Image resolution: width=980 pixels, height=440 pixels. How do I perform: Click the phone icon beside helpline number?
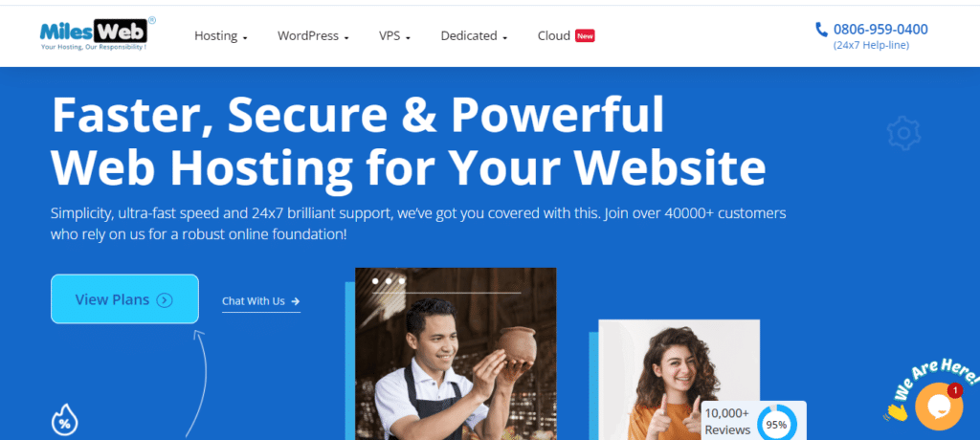tap(821, 30)
